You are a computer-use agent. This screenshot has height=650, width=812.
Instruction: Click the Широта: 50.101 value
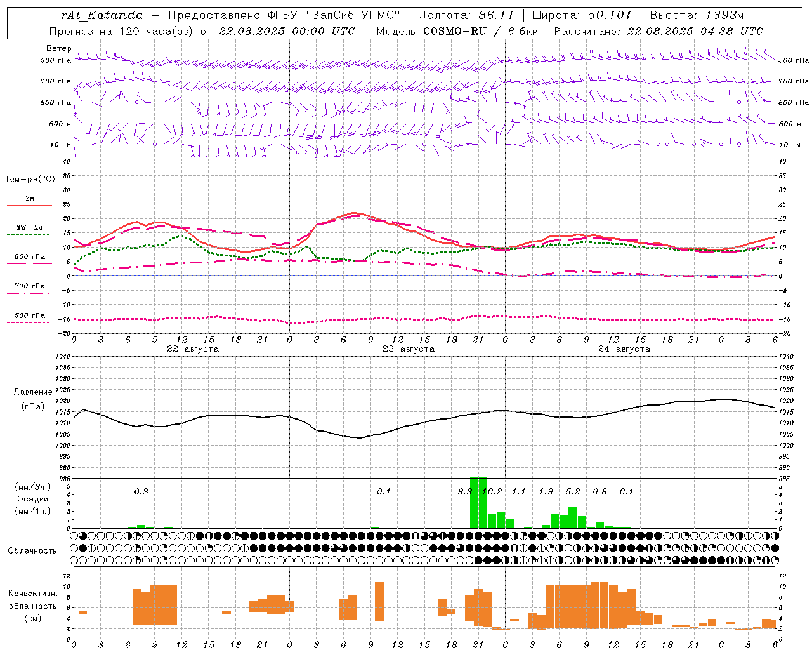582,15
